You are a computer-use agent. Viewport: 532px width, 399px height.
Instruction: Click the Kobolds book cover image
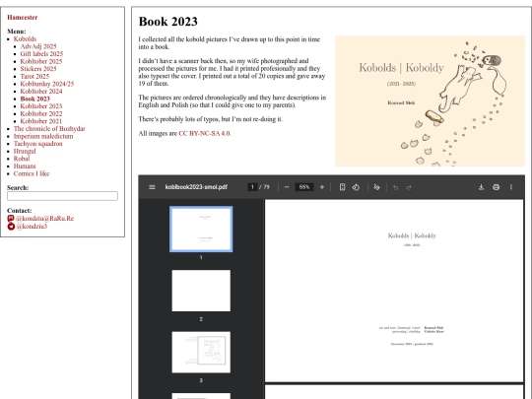pos(430,101)
